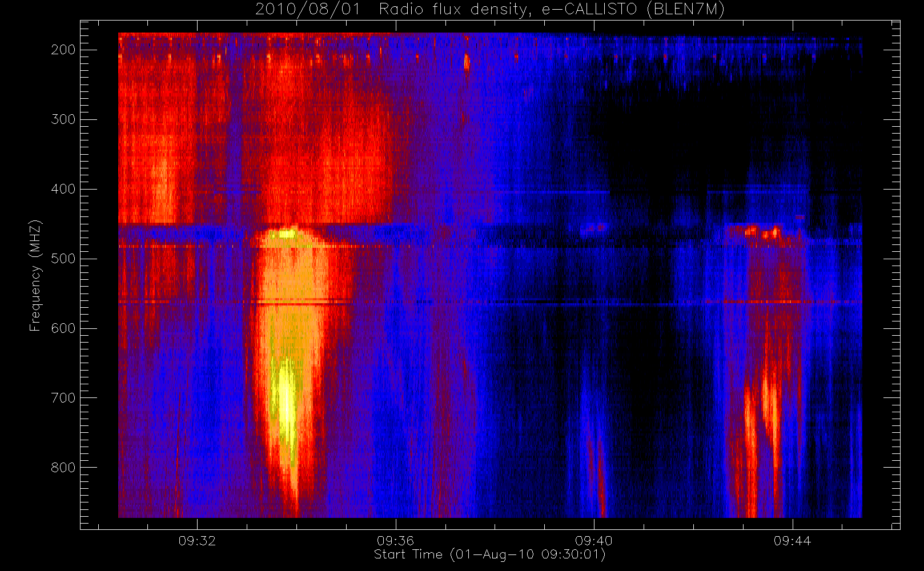Click the 'Start Time (01-Aug-10 09:30:01)' label
Image resolution: width=924 pixels, height=571 pixels.
[489, 554]
